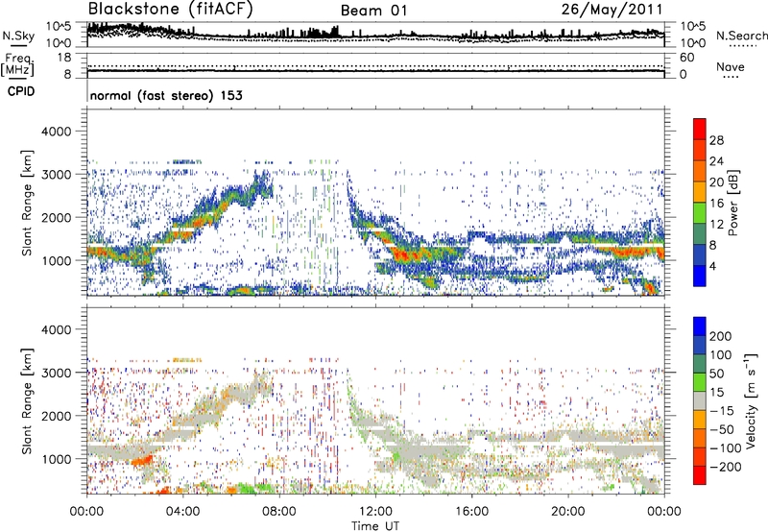768x532 pixels.
Task: Click the '12' power colorbar label
Action: (x=716, y=225)
